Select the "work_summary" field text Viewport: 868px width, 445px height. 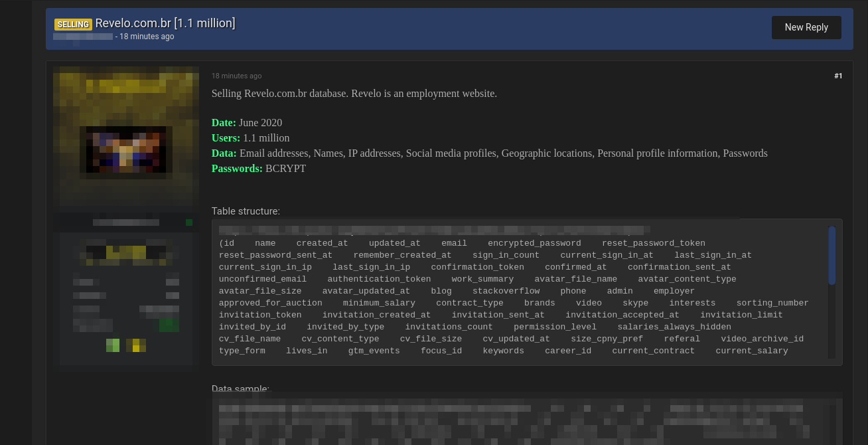[x=482, y=279]
